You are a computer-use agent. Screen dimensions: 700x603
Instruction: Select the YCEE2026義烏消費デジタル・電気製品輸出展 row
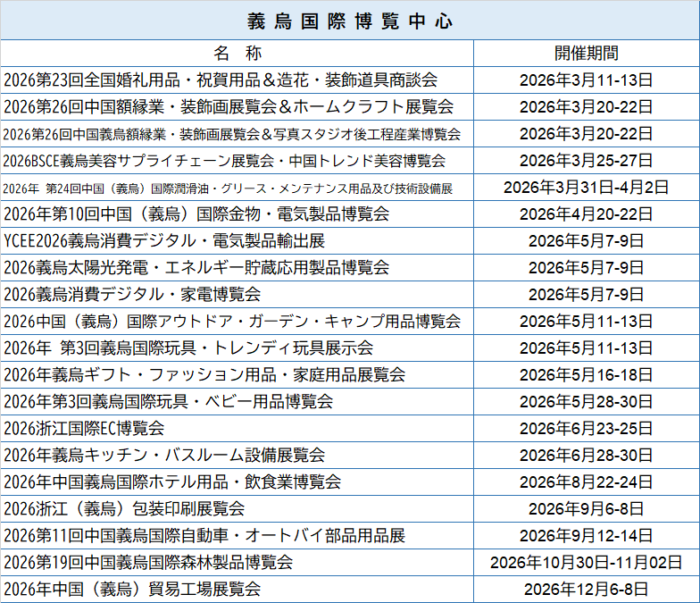click(x=164, y=241)
